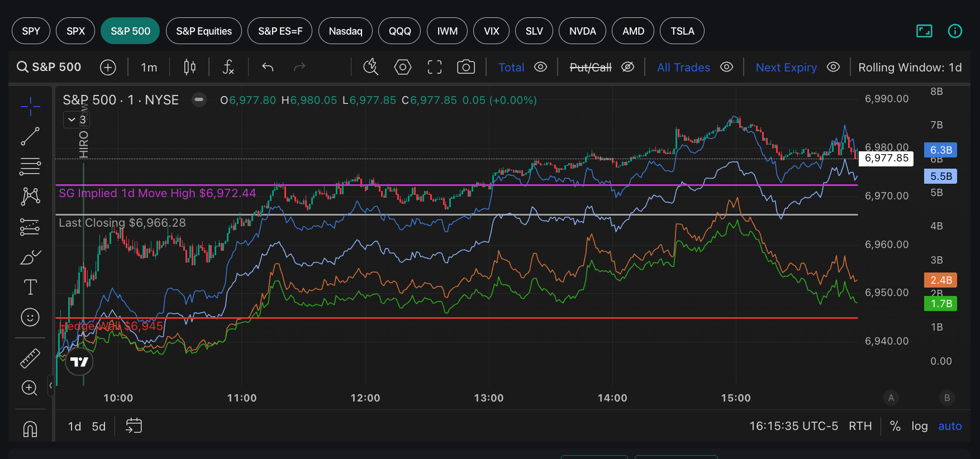Collapse the drawing toolbar side handle
This screenshot has width=980, height=459.
51,385
